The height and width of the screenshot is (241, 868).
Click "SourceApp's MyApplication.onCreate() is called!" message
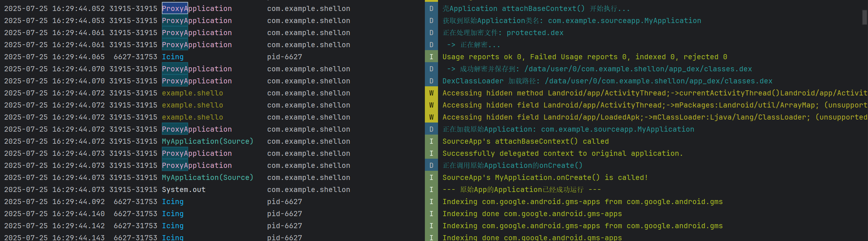[545, 177]
